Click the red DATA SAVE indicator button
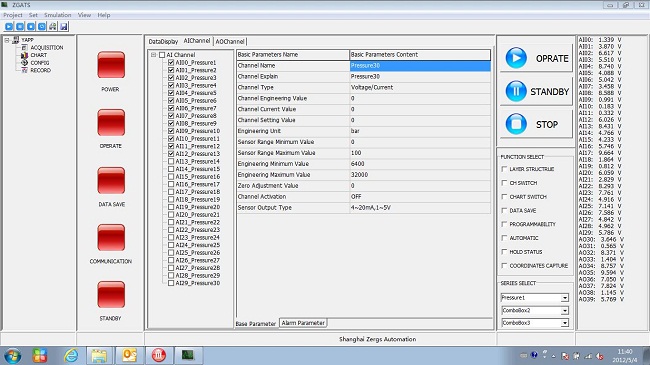 coord(111,180)
